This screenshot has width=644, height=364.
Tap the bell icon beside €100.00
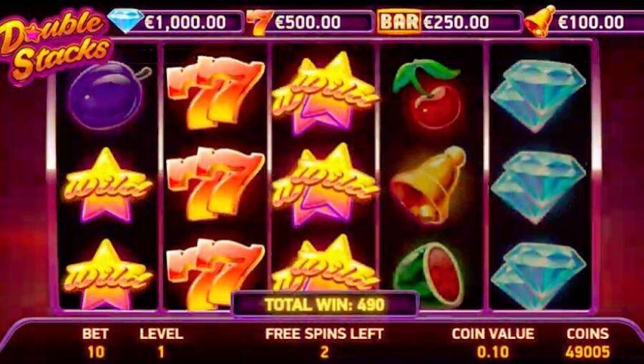pyautogui.click(x=540, y=21)
